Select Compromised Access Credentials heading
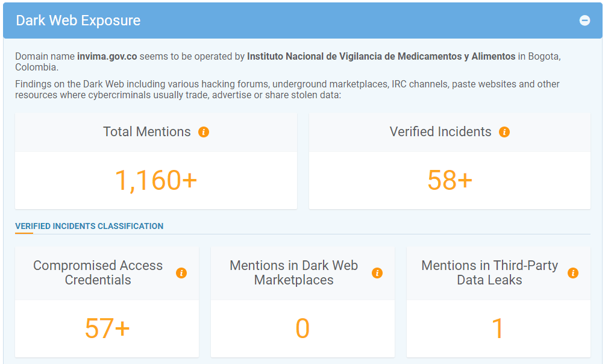Screen dimensions: 608x364 [98, 273]
